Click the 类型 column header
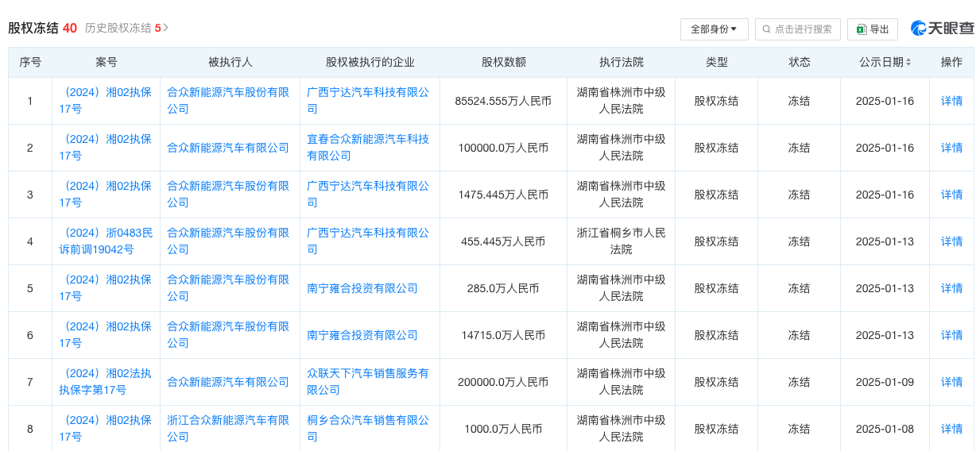This screenshot has height=451, width=980. (716, 62)
